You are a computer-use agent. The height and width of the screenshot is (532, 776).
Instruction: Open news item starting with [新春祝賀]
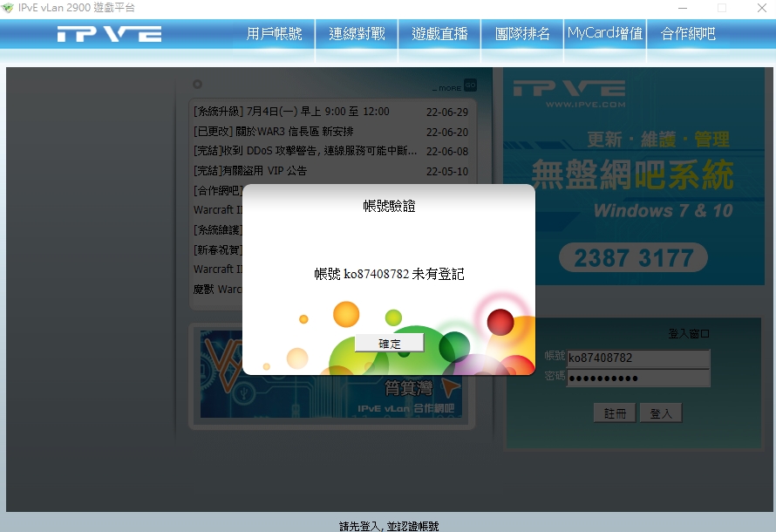click(x=218, y=250)
